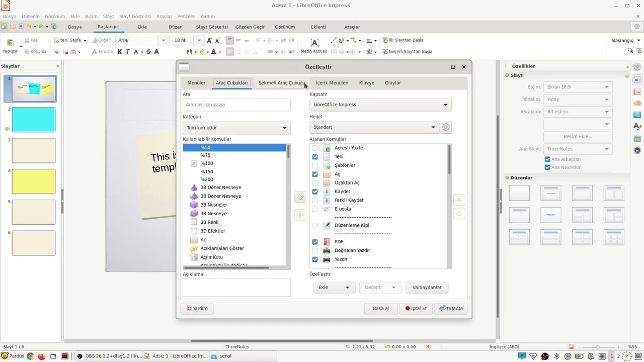Click the strikethrough S icon
The width and height of the screenshot is (644, 362).
(148, 52)
